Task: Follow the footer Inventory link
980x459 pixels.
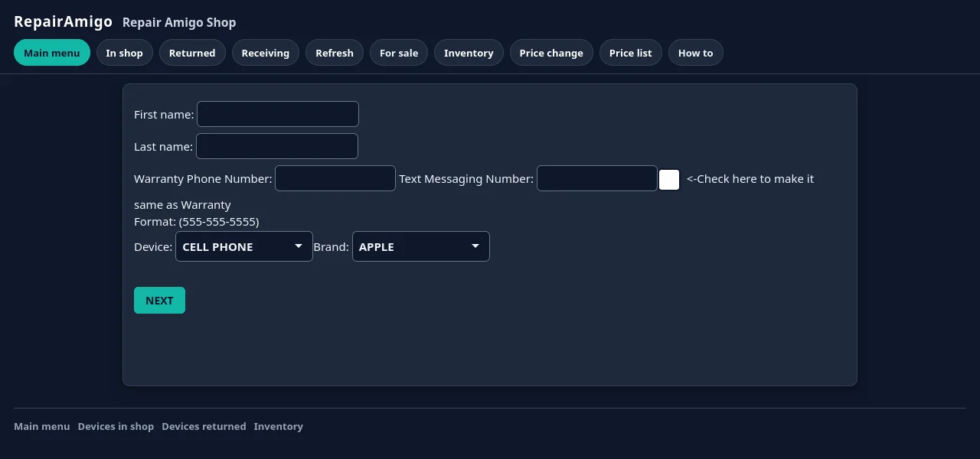Action: click(x=279, y=426)
